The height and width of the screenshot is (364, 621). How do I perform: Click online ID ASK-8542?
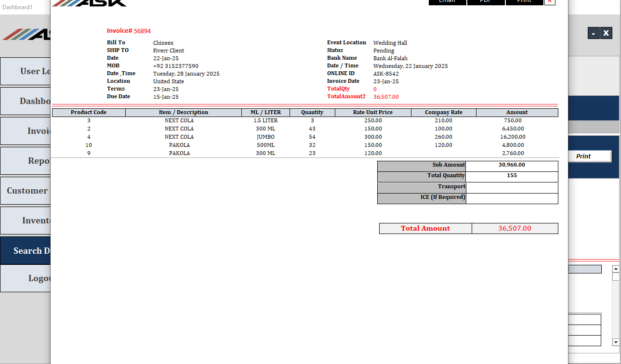point(386,74)
